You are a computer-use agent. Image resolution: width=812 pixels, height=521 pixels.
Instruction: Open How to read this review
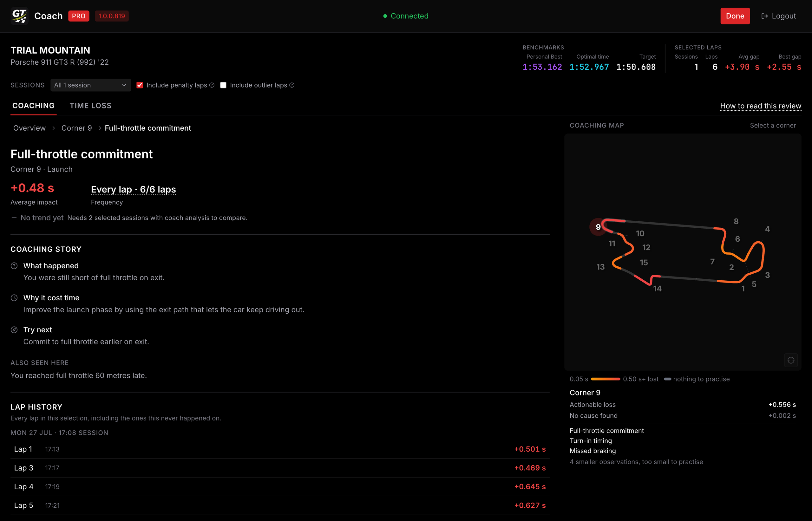[x=761, y=106]
